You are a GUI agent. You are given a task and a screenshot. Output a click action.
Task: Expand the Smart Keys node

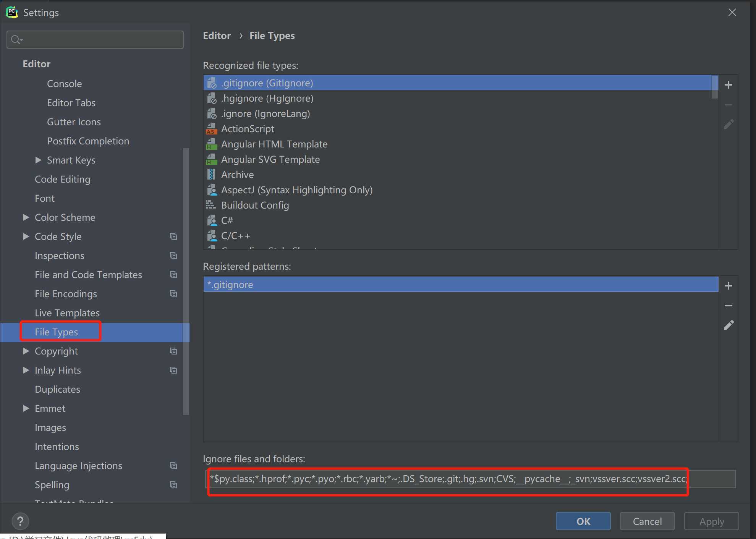tap(38, 160)
